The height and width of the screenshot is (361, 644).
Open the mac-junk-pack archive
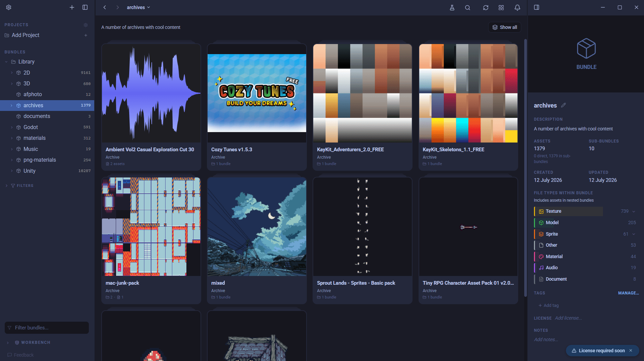[151, 240]
